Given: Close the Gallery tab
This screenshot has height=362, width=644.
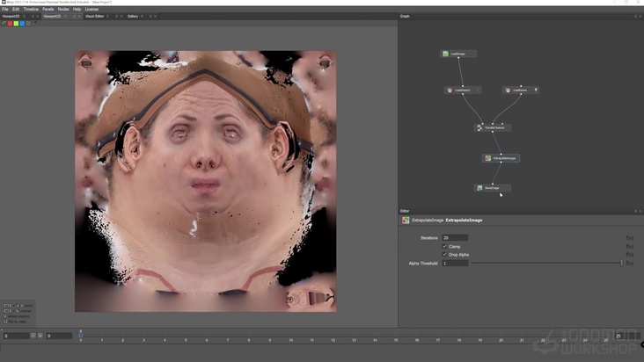Looking at the screenshot, I should pyautogui.click(x=155, y=17).
